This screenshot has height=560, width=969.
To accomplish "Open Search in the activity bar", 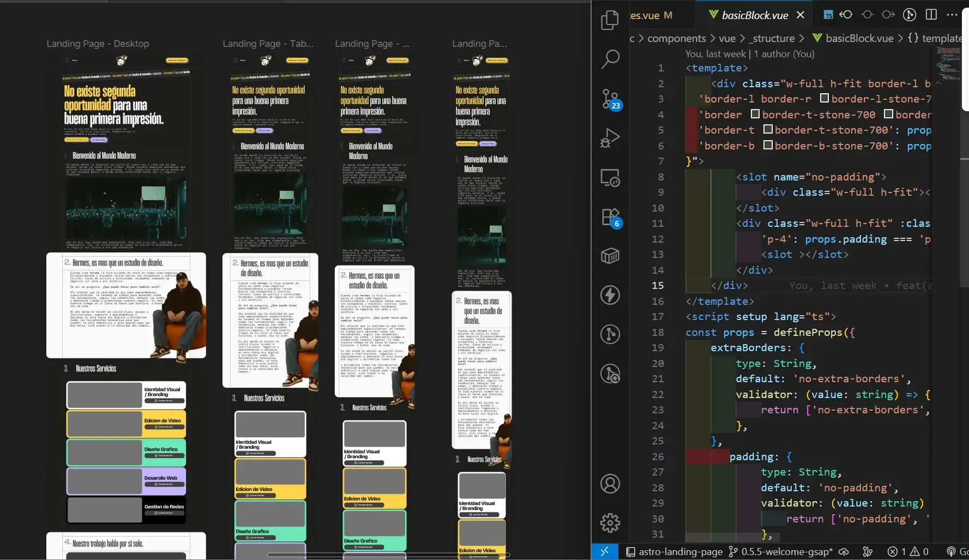I will tap(610, 59).
